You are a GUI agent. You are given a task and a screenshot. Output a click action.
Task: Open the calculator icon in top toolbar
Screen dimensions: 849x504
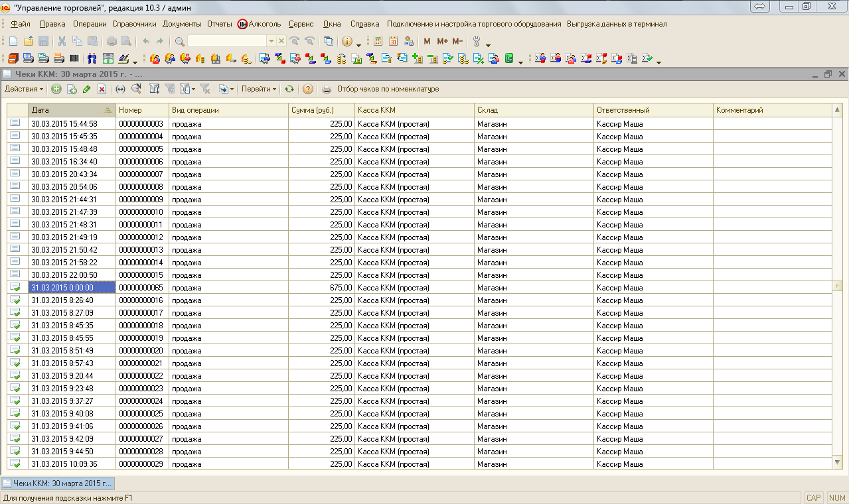tap(378, 41)
